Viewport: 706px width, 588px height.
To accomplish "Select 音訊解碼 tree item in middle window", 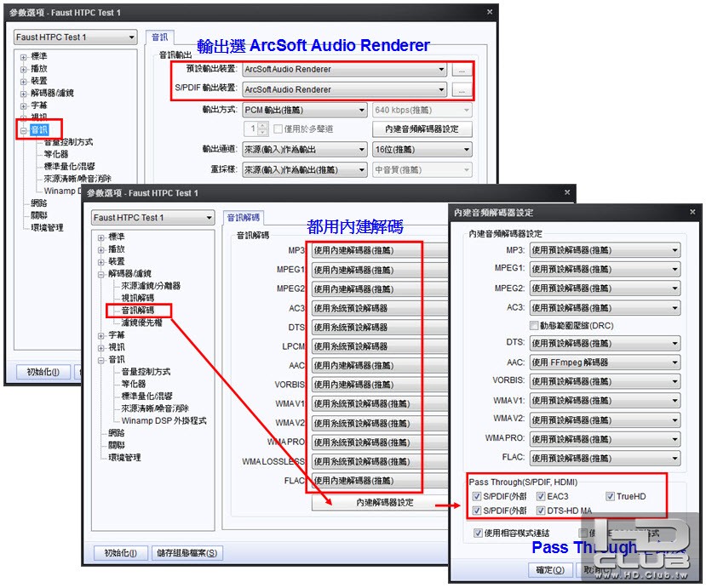I will tap(138, 311).
